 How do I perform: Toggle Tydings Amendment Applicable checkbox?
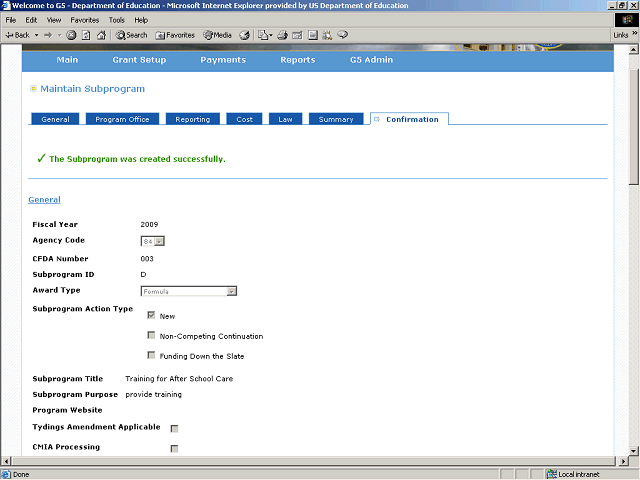pyautogui.click(x=174, y=429)
